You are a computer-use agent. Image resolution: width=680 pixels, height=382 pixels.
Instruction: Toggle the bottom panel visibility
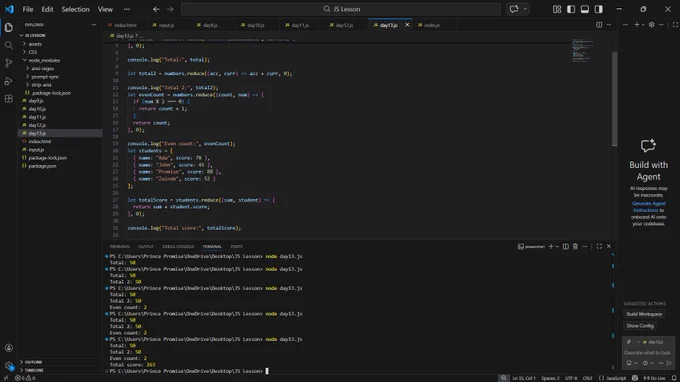pyautogui.click(x=585, y=9)
